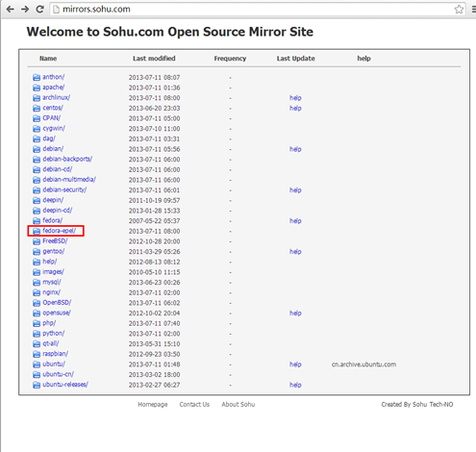
Task: Reload the page with refresh icon
Action: 39,10
